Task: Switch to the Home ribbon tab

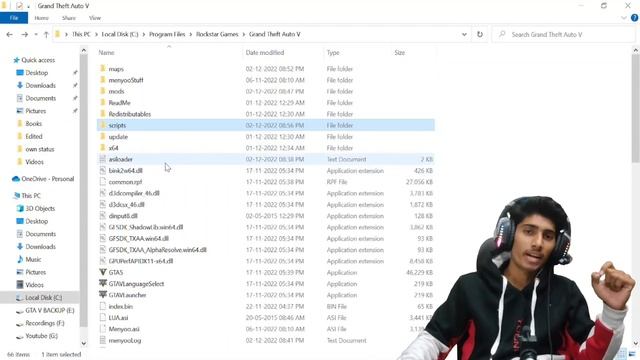Action: [42, 18]
